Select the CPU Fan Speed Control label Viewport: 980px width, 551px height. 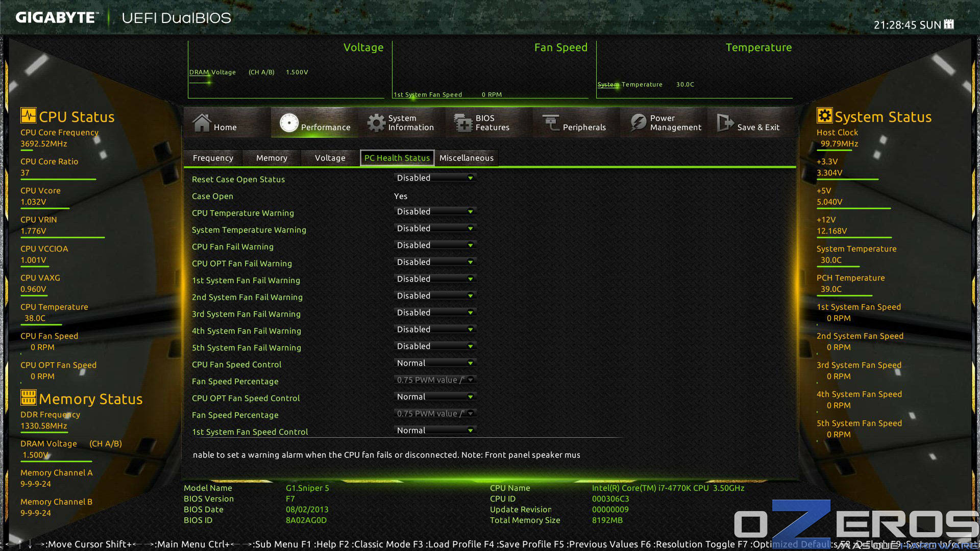(x=237, y=365)
